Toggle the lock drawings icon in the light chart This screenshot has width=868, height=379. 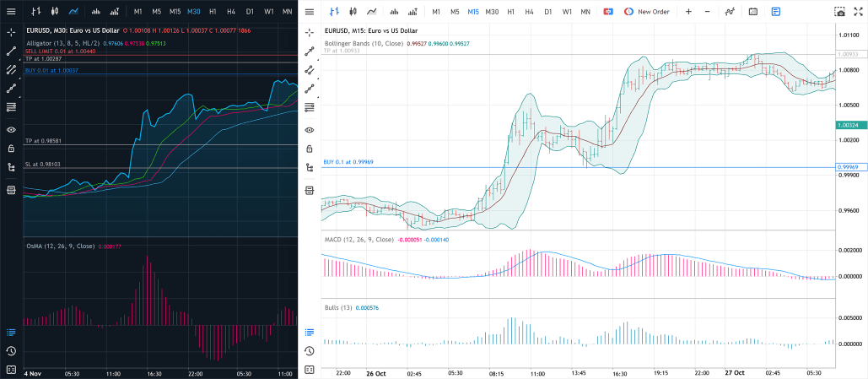click(310, 149)
